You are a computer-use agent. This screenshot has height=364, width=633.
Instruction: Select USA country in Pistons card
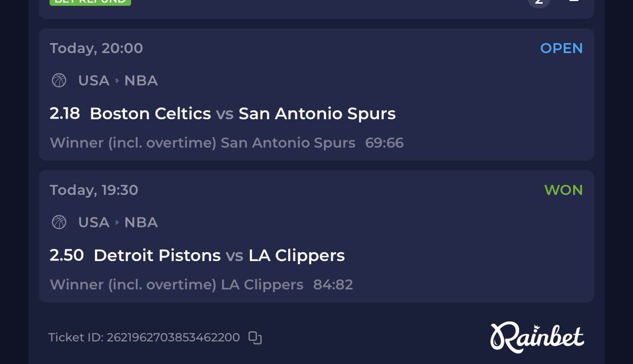(94, 223)
